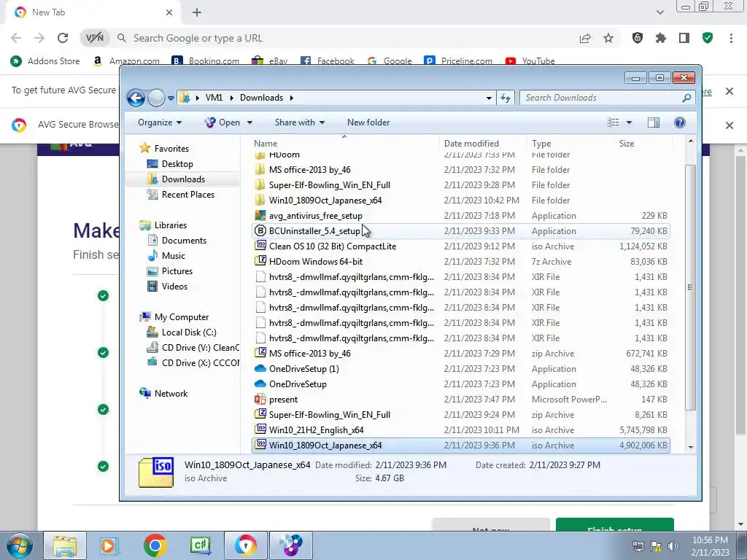Open recent locations dropdown beside navigation arrows
The height and width of the screenshot is (560, 747).
coord(171,98)
